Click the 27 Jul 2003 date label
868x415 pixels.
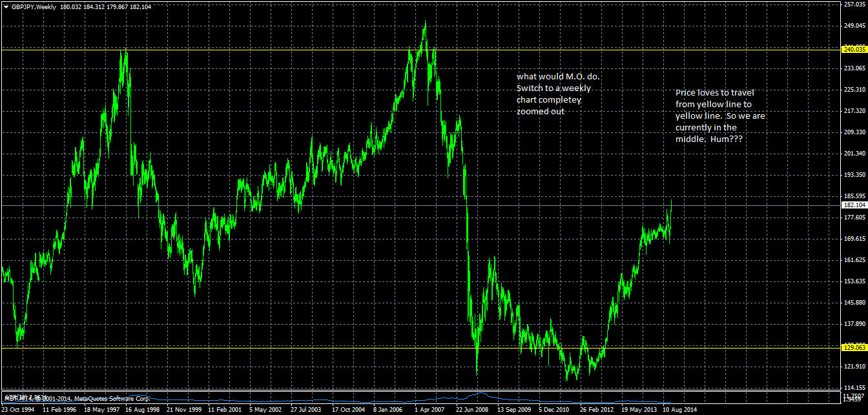pyautogui.click(x=306, y=409)
